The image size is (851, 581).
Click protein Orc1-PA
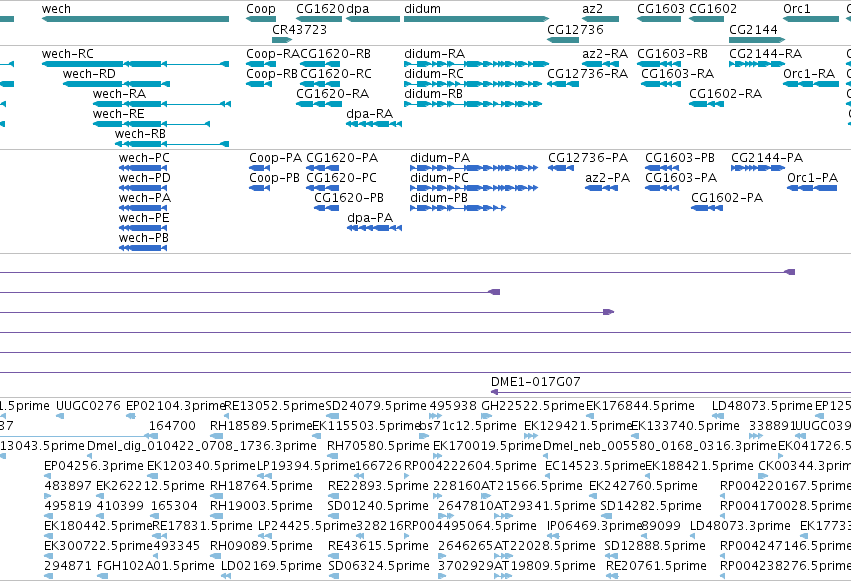click(x=812, y=188)
